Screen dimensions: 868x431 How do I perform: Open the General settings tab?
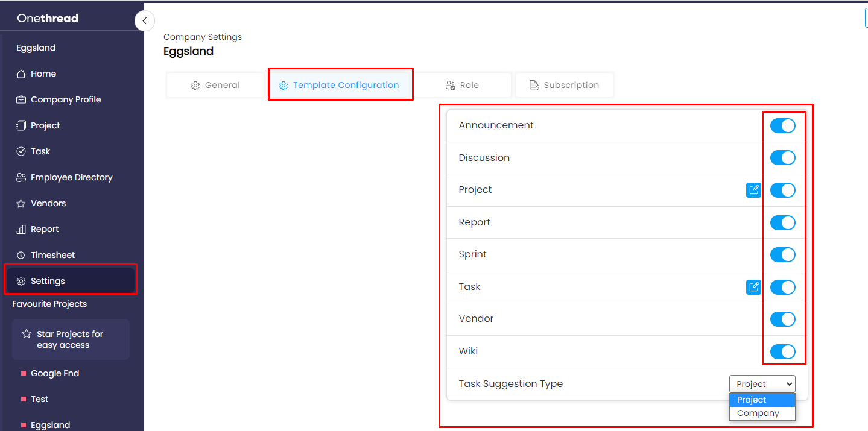point(215,86)
